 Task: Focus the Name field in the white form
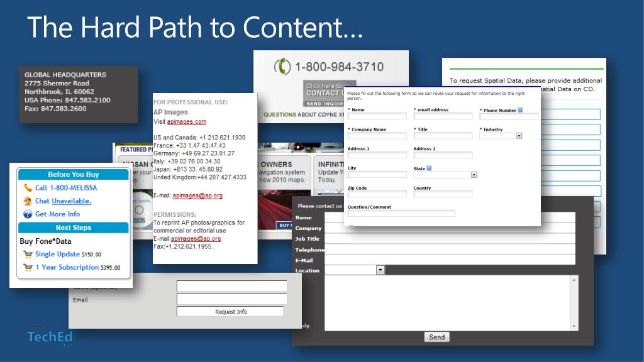(377, 116)
